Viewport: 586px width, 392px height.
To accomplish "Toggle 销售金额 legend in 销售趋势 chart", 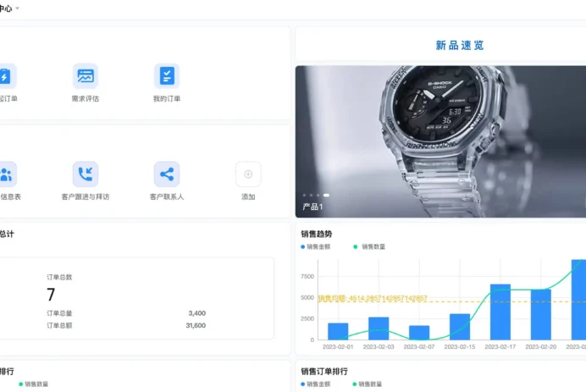I will [x=315, y=246].
